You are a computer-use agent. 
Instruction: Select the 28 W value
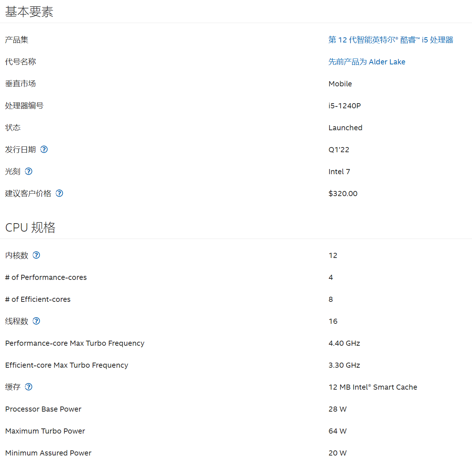337,409
